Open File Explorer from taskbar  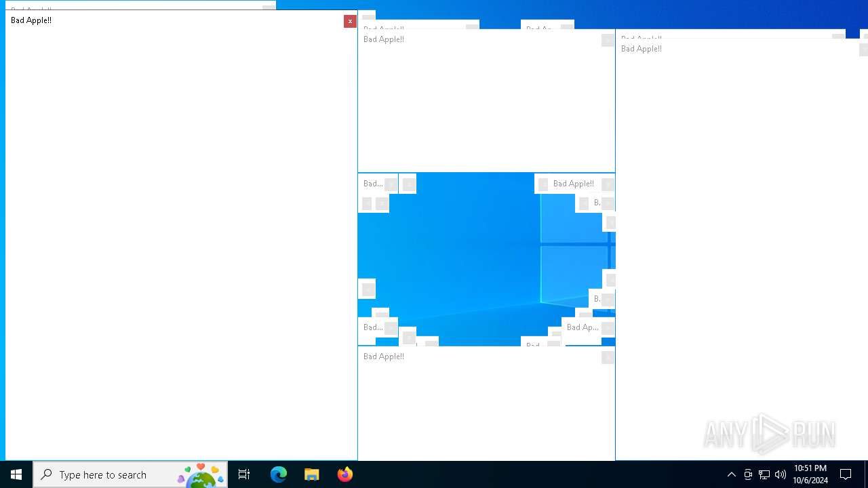click(312, 474)
